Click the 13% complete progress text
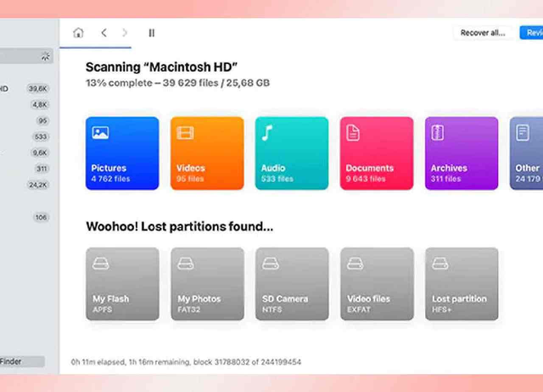The image size is (543, 392). click(177, 83)
